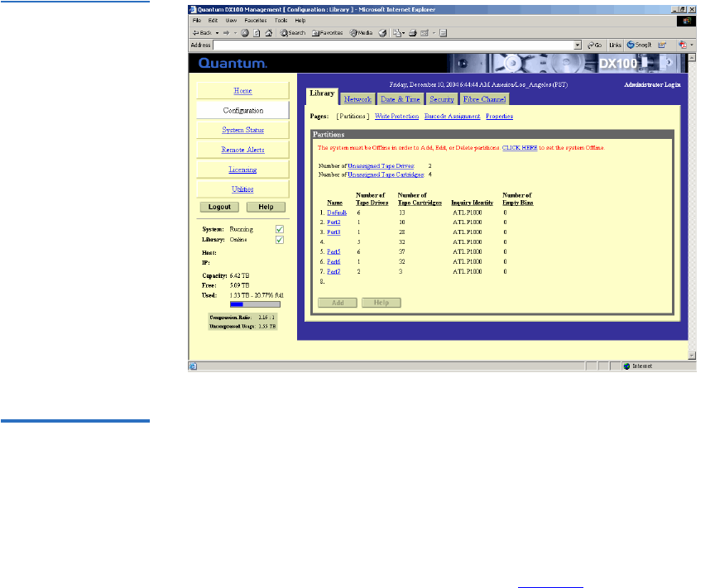
Task: Open the Unassigned Tape Drives link
Action: tap(381, 166)
